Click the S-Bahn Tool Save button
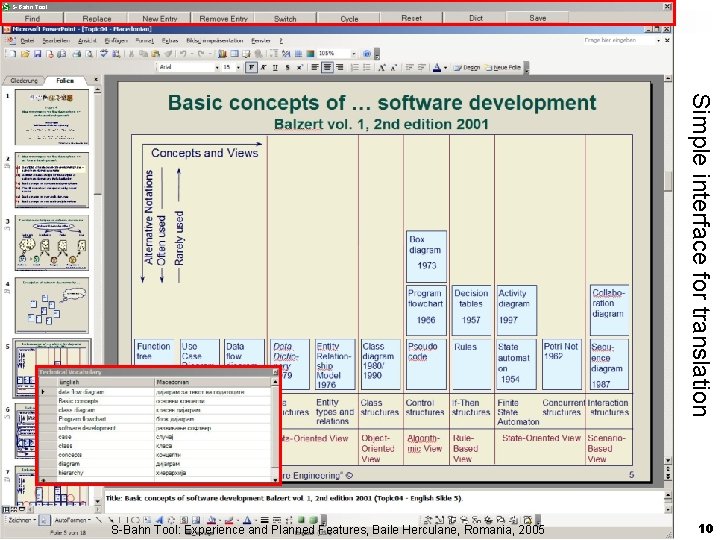This screenshot has height=540, width=720. tap(537, 18)
